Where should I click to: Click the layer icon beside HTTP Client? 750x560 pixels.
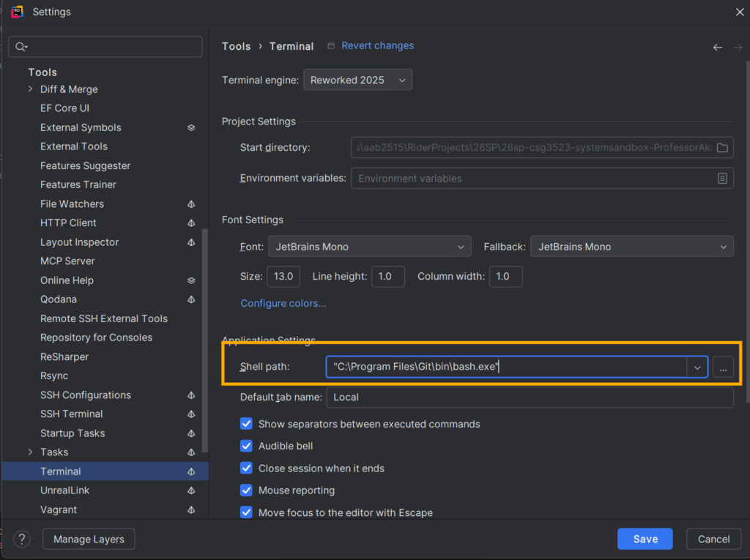191,223
